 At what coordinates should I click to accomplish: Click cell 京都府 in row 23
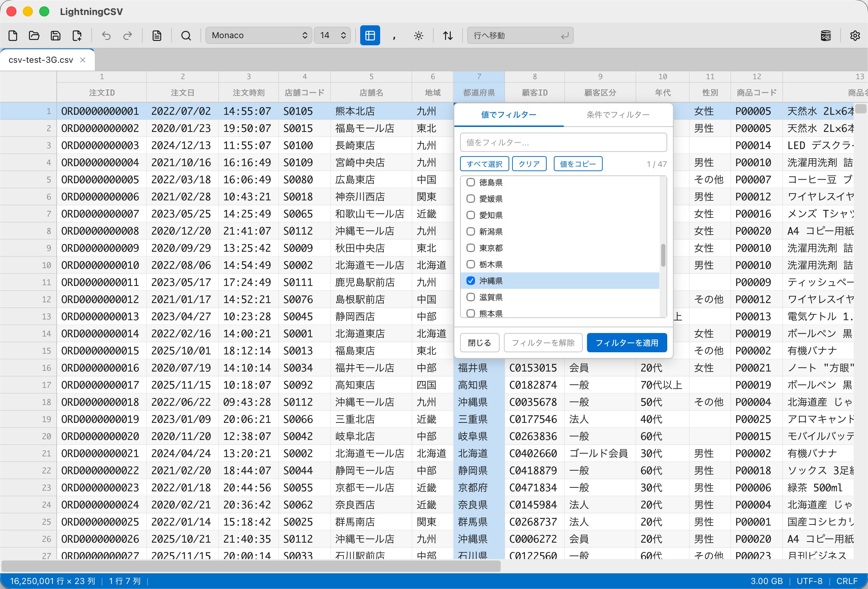[x=479, y=488]
